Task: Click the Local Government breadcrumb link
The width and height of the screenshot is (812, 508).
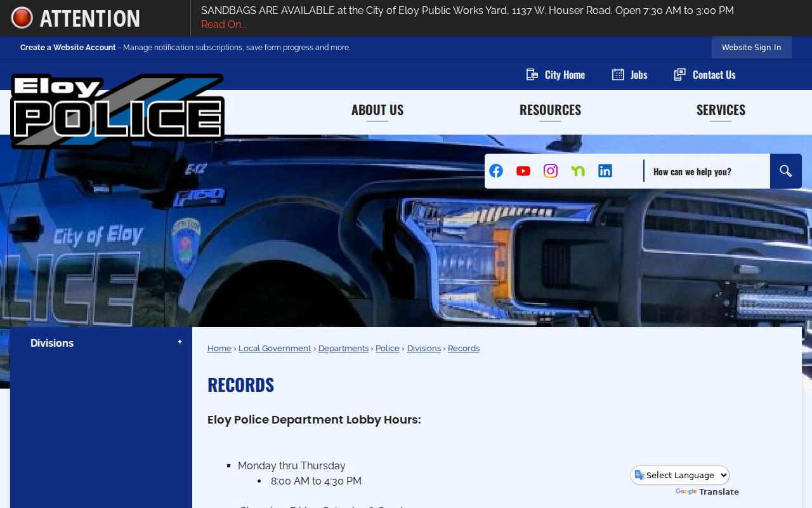Action: (x=275, y=349)
